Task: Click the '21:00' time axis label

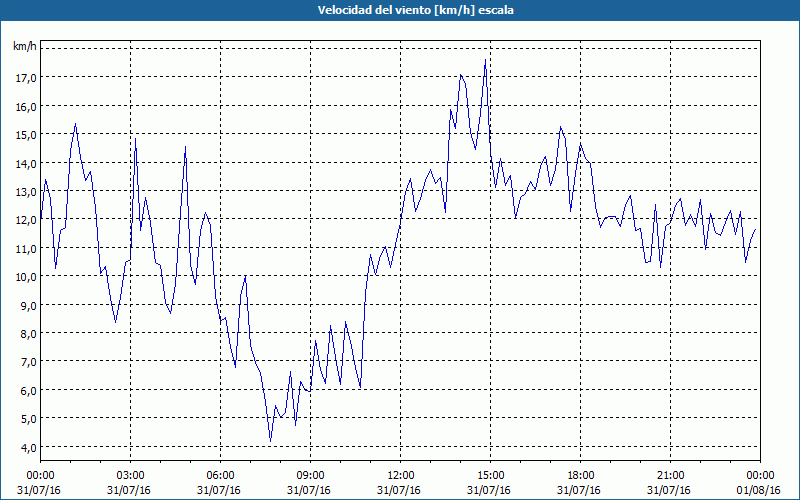Action: (x=670, y=476)
